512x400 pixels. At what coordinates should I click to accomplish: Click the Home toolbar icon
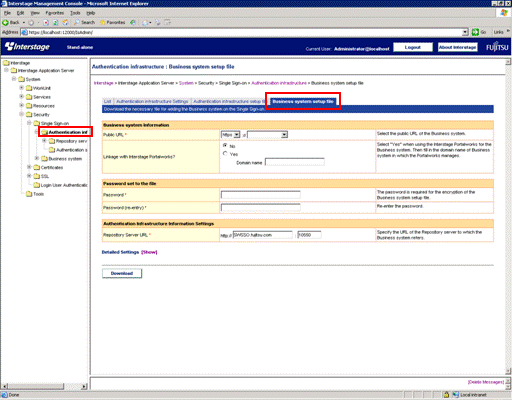pyautogui.click(x=65, y=22)
